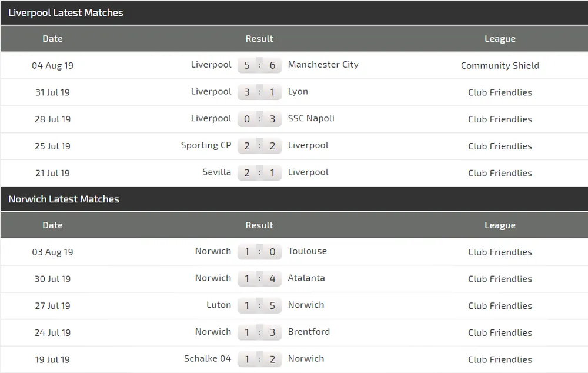Click Norwich score 5 versus Luton
Image resolution: width=588 pixels, height=373 pixels.
(x=272, y=306)
